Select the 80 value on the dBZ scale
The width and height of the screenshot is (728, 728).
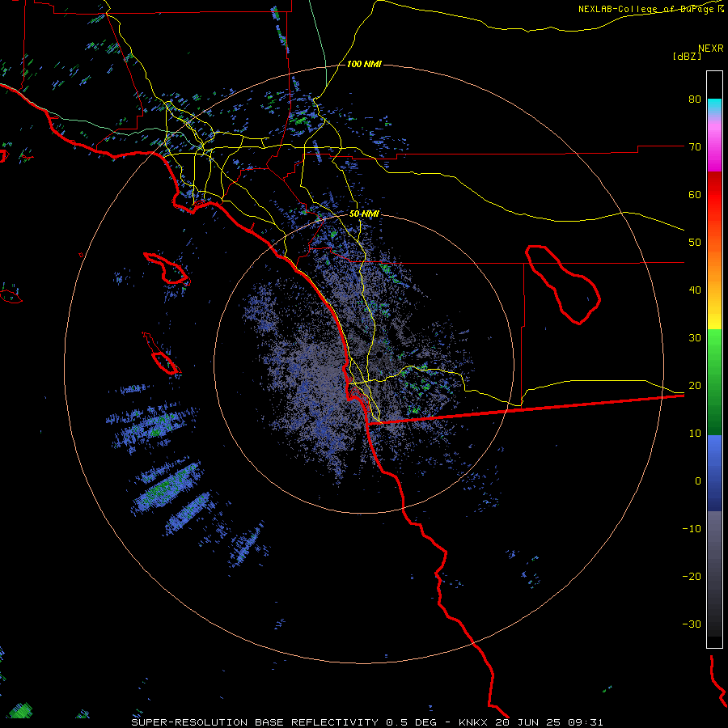(695, 99)
